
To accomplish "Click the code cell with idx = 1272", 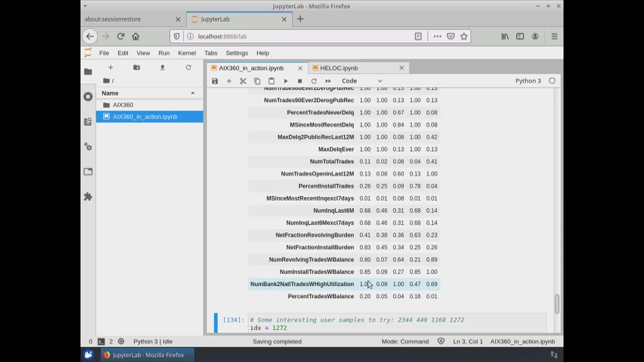I will click(x=397, y=323).
